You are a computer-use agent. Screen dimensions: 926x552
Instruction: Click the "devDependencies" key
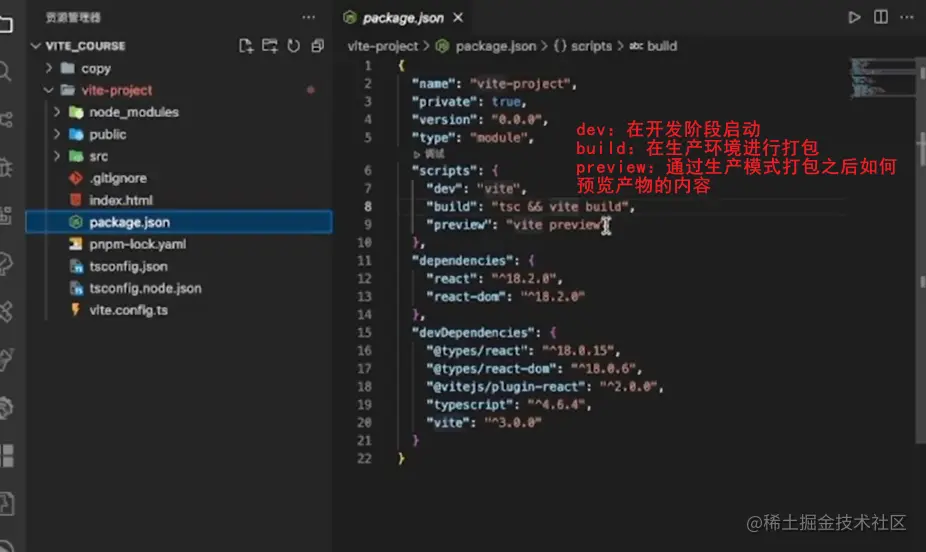[x=474, y=332]
